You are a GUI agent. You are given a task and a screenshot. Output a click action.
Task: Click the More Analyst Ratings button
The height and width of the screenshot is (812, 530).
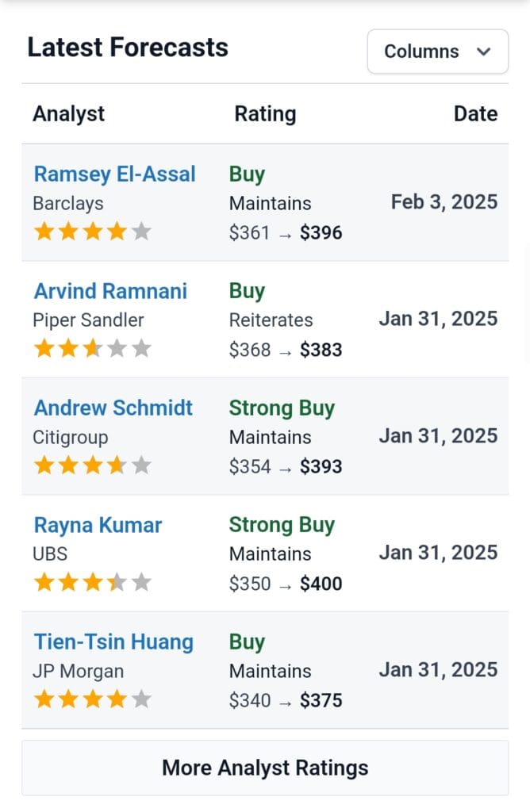(x=265, y=768)
